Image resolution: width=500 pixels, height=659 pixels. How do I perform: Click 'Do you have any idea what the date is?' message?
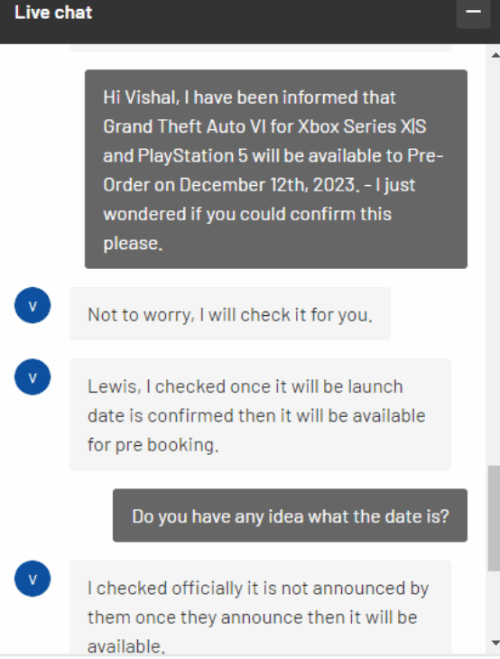tap(290, 515)
